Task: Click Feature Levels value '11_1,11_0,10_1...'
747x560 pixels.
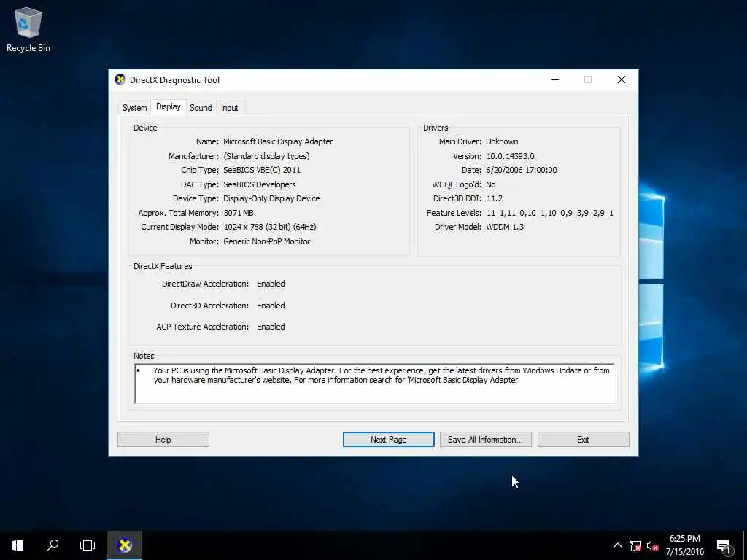Action: tap(550, 213)
